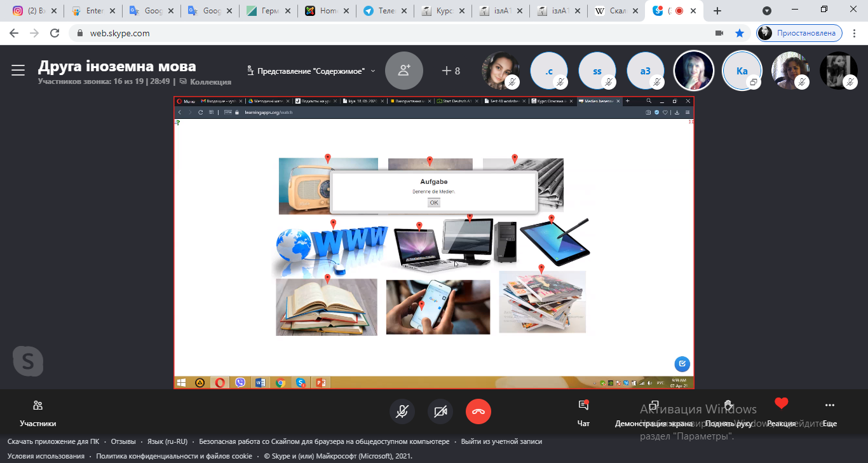The height and width of the screenshot is (463, 868).
Task: Click the "Скачать приложение для ПК" link
Action: tap(53, 441)
